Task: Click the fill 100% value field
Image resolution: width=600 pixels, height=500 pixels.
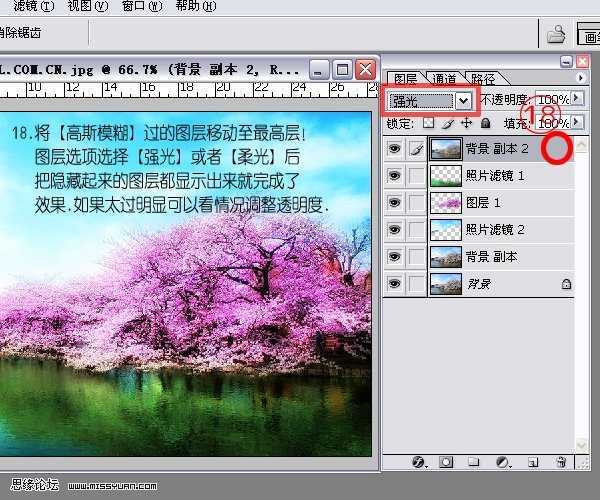Action: [x=553, y=123]
